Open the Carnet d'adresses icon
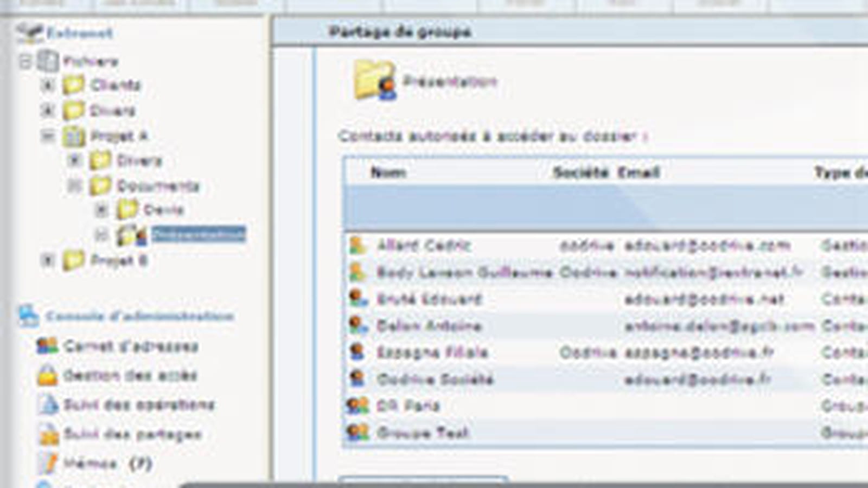This screenshot has width=868, height=488. [47, 346]
